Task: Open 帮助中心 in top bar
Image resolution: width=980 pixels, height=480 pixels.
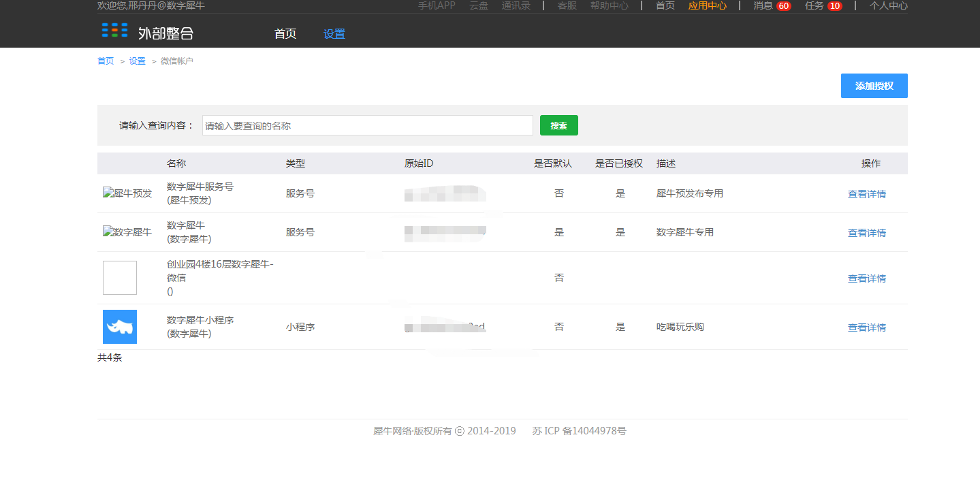Action: click(x=610, y=5)
